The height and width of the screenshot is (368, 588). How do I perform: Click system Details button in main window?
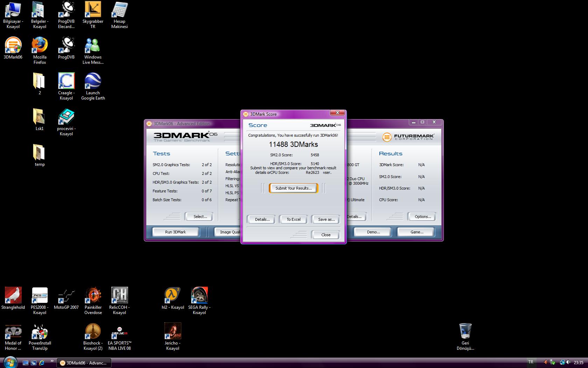tap(356, 217)
